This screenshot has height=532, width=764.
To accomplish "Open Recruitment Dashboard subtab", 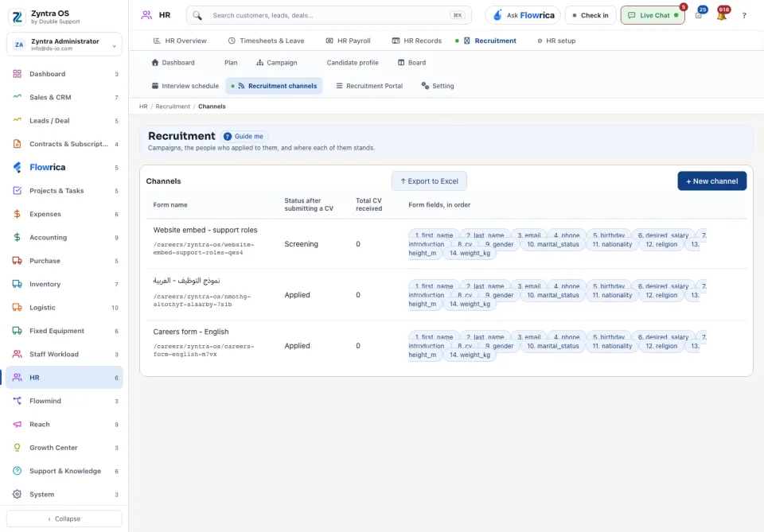I will [x=173, y=63].
